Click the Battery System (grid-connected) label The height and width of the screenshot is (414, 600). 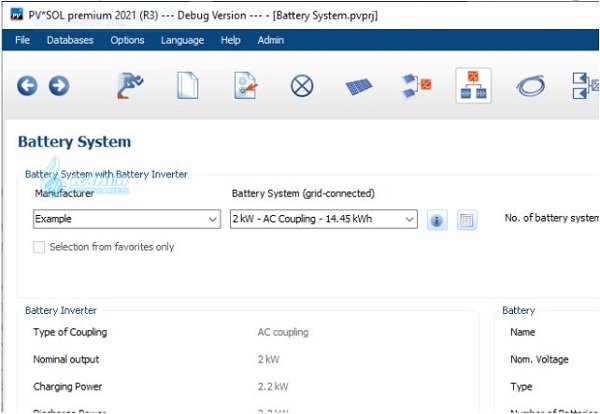click(303, 194)
